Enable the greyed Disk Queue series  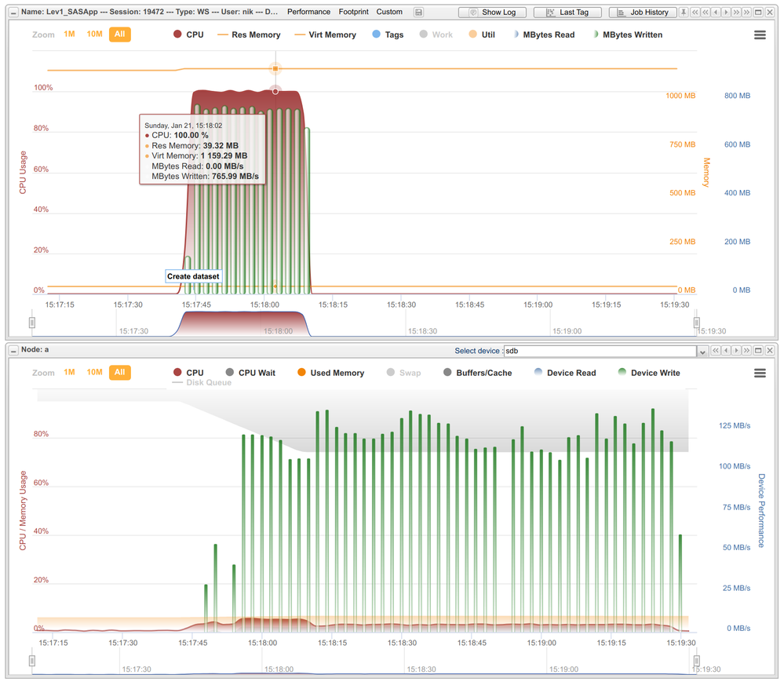[x=202, y=382]
